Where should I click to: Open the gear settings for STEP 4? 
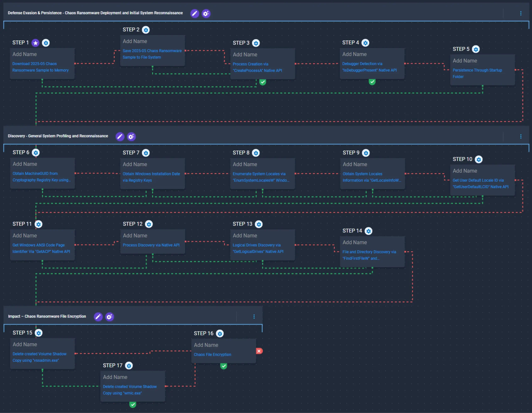(365, 43)
